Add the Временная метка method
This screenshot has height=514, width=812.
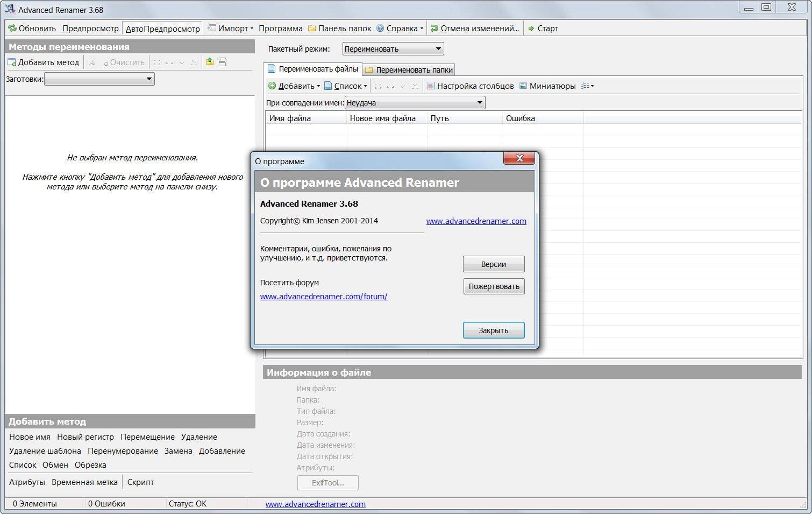84,482
